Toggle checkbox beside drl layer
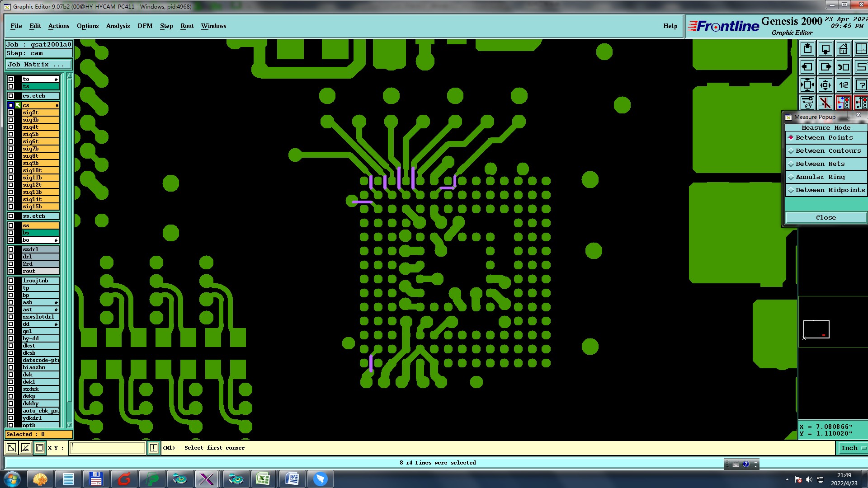This screenshot has height=488, width=868. click(11, 257)
